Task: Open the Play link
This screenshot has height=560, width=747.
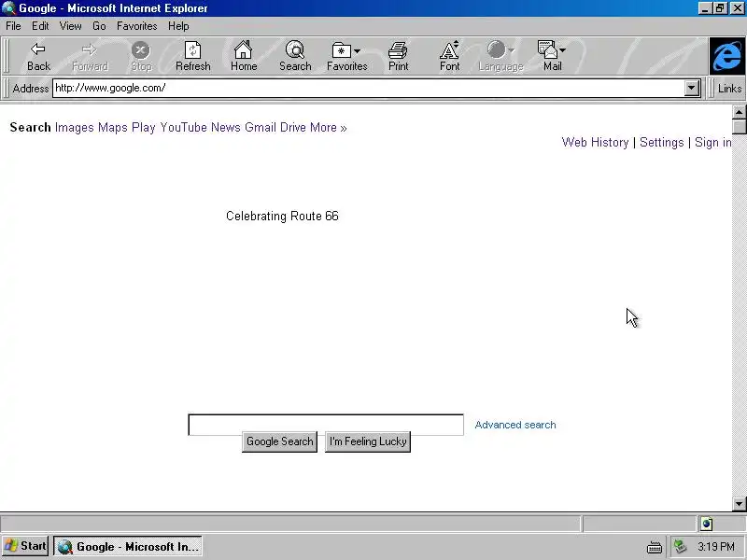Action: tap(144, 128)
